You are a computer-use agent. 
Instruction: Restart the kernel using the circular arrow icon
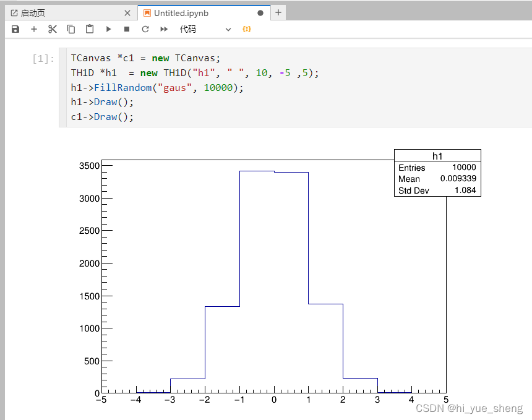pos(145,28)
